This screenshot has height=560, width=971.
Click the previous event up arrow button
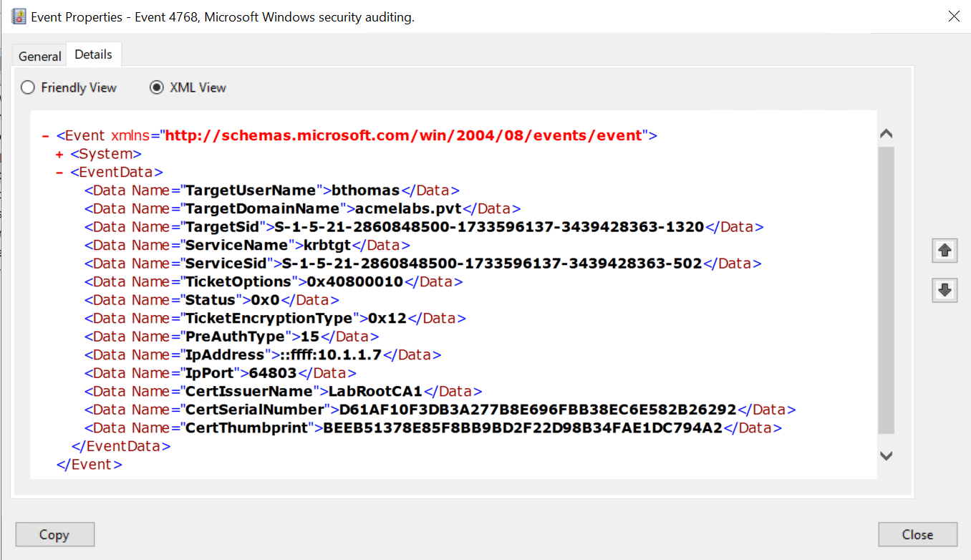pos(945,250)
